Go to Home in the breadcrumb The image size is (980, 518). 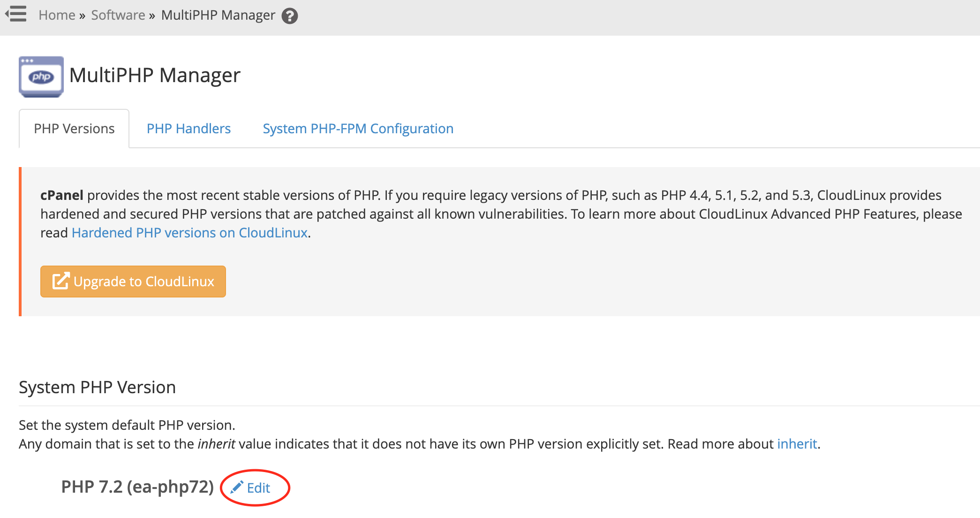pyautogui.click(x=57, y=15)
